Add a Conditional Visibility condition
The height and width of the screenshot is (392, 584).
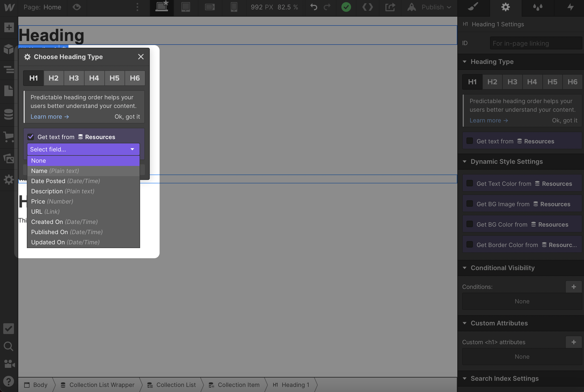click(x=574, y=287)
